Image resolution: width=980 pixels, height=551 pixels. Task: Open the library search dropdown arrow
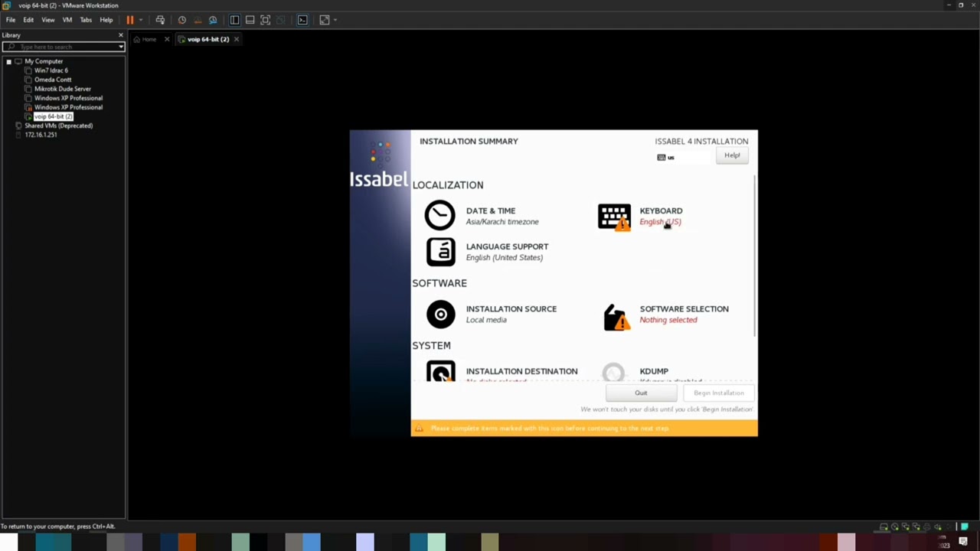click(121, 47)
